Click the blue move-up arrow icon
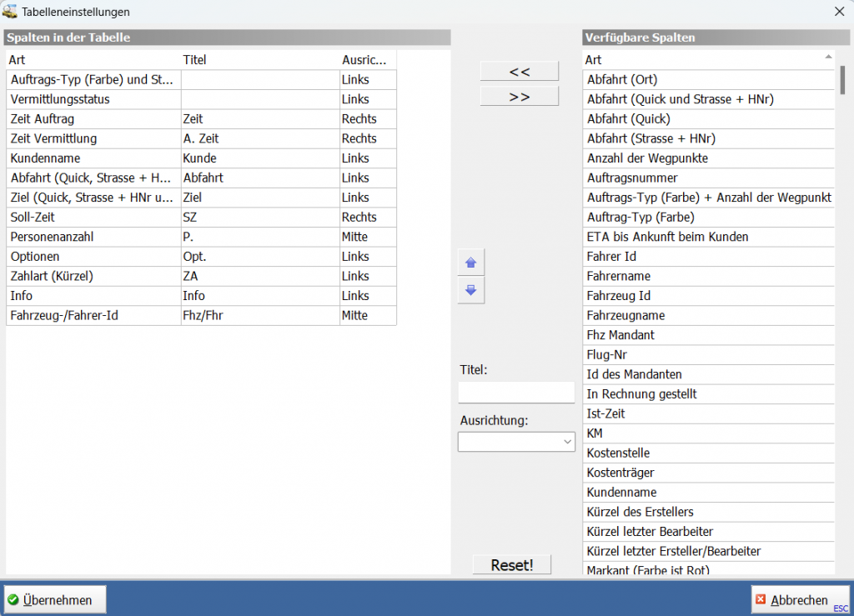This screenshot has width=854, height=616. pyautogui.click(x=470, y=263)
